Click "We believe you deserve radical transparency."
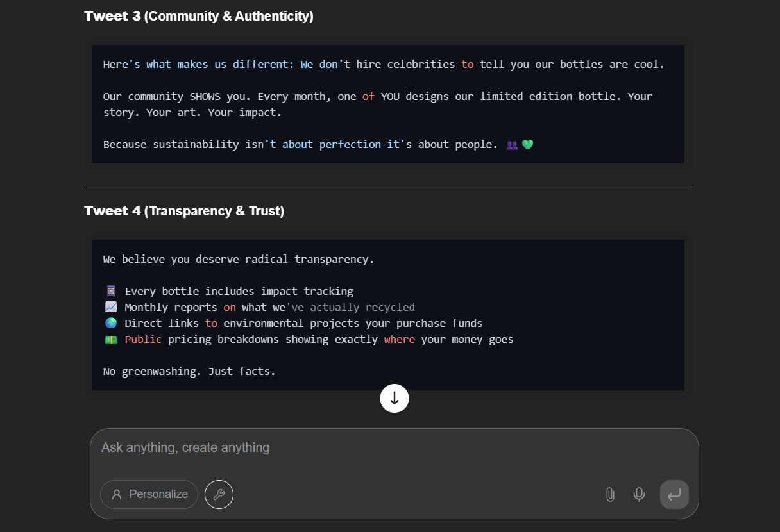Viewport: 780px width, 532px height. click(x=239, y=259)
